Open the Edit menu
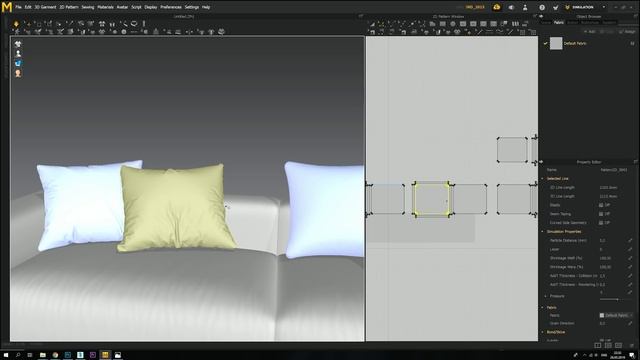This screenshot has height=360, width=640. pos(28,7)
